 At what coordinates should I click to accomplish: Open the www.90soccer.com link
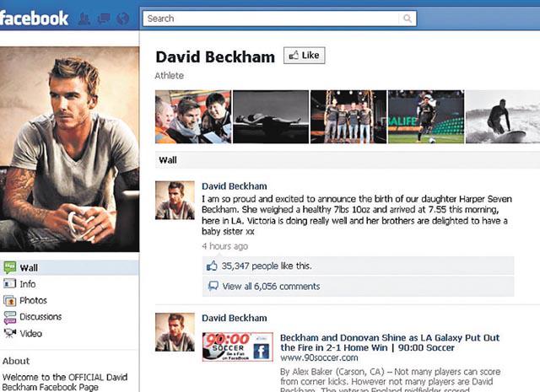(x=319, y=358)
